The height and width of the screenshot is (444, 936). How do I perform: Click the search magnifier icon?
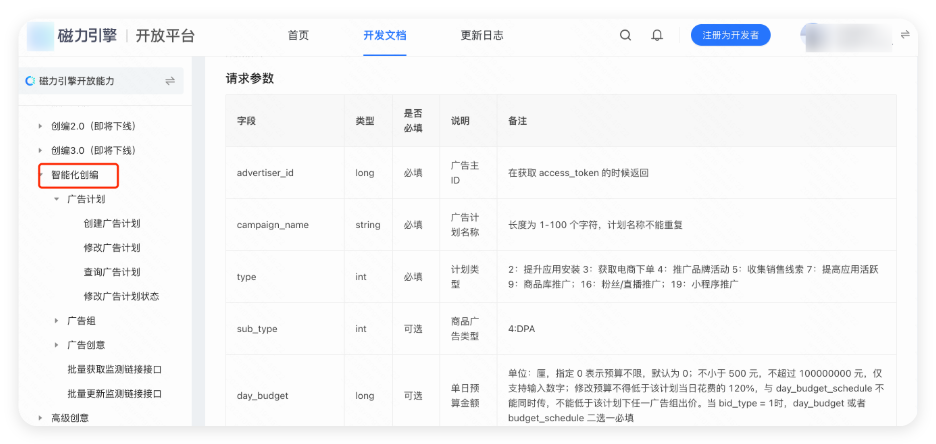[625, 35]
